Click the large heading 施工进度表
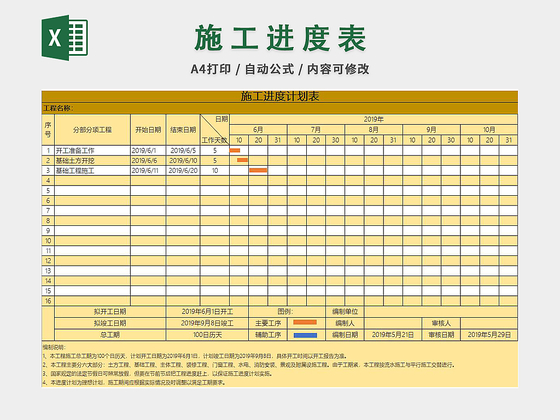This screenshot has width=560, height=420. (x=280, y=38)
